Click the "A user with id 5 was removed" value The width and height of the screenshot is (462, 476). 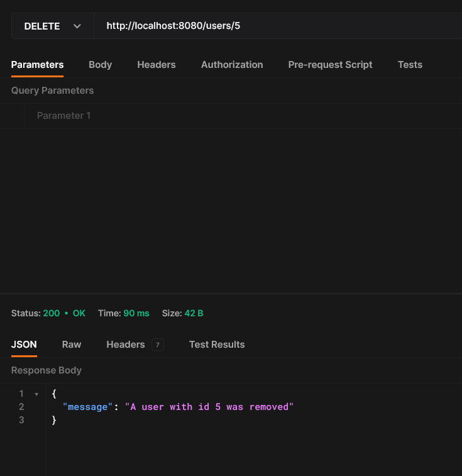(209, 407)
